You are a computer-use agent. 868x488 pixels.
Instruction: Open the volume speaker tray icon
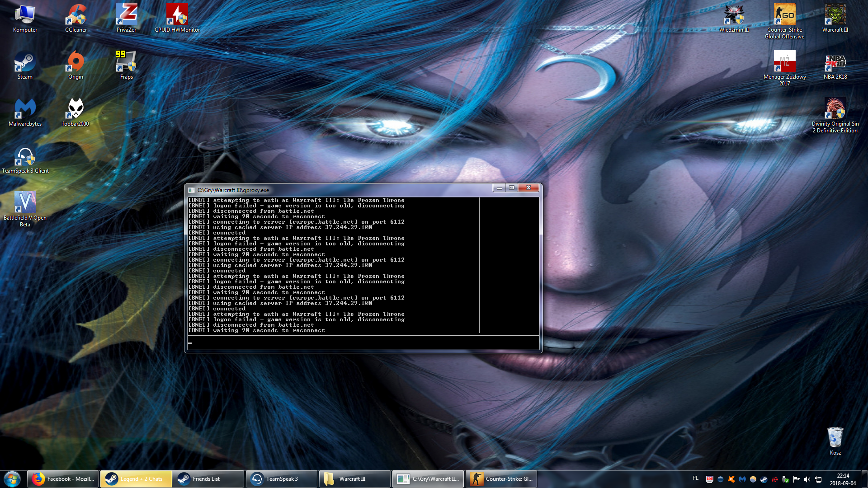(807, 479)
